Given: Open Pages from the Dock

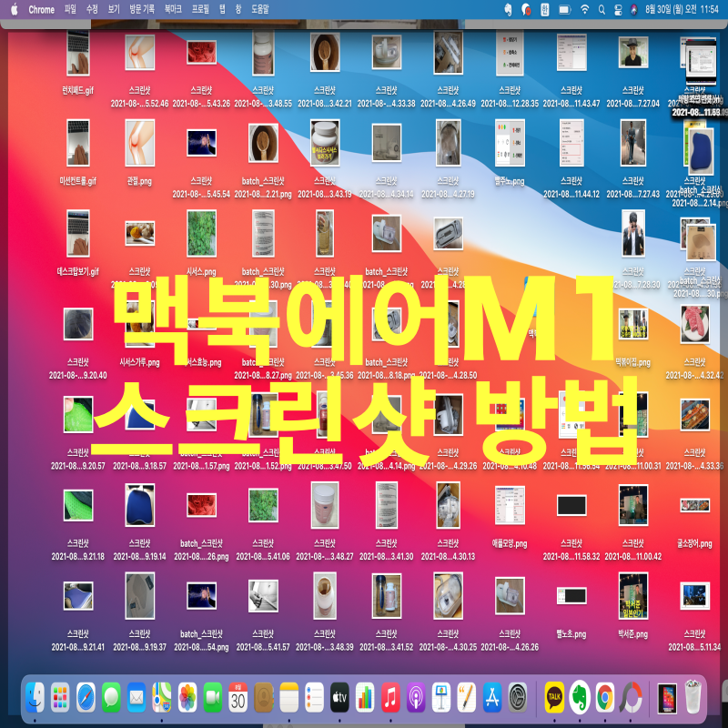Looking at the screenshot, I should (x=467, y=696).
